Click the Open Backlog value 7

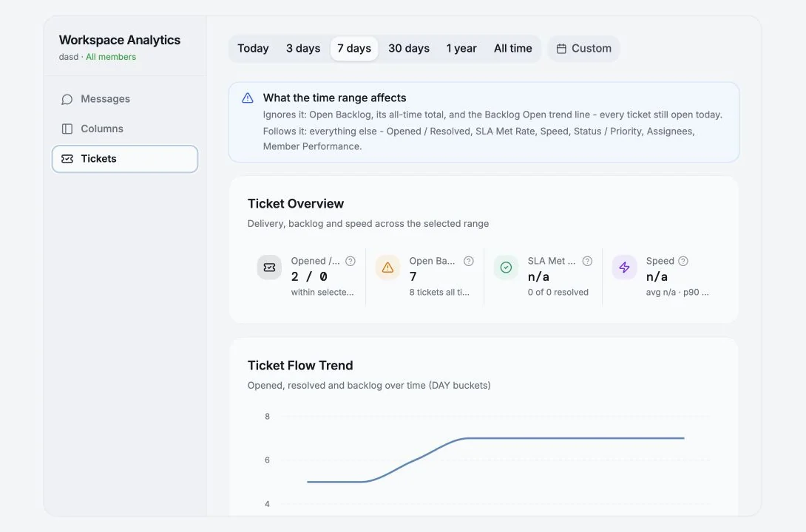pyautogui.click(x=413, y=277)
